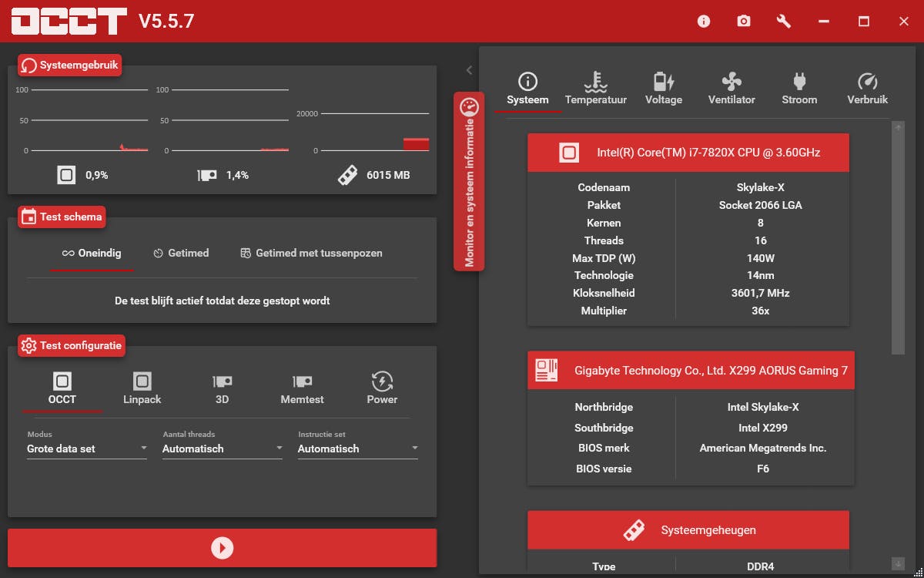924x578 pixels.
Task: Open the Instructie set dropdown
Action: (357, 448)
